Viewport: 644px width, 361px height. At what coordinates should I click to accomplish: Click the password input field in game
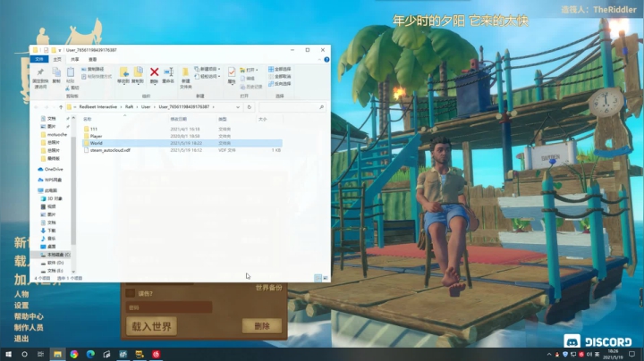tap(169, 307)
